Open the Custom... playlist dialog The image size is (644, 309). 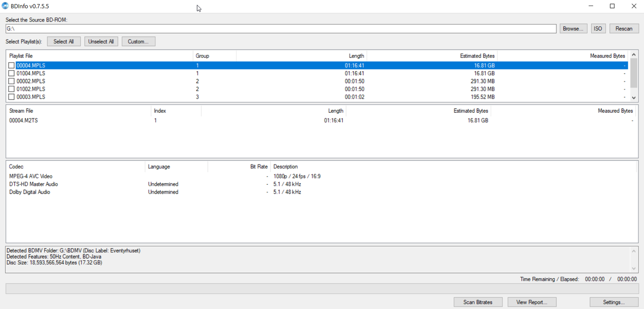pos(138,42)
